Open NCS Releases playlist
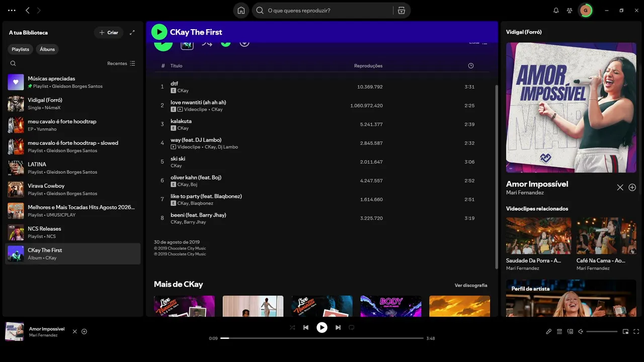 click(73, 232)
